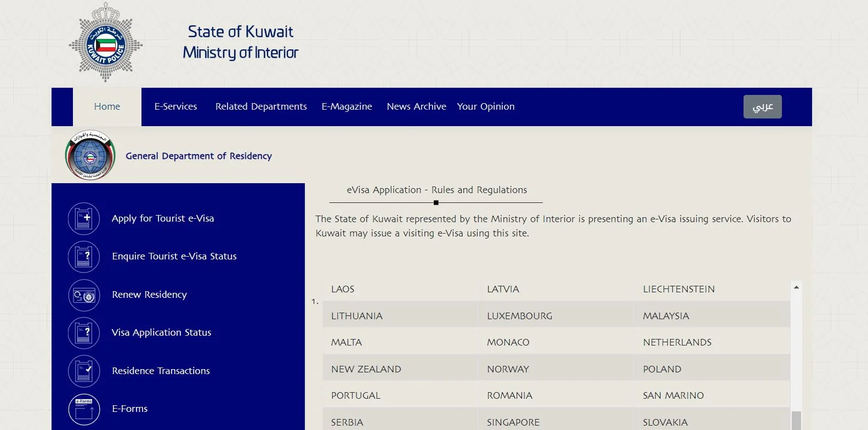This screenshot has width=868, height=430.
Task: Open the Home tab
Action: pyautogui.click(x=107, y=106)
